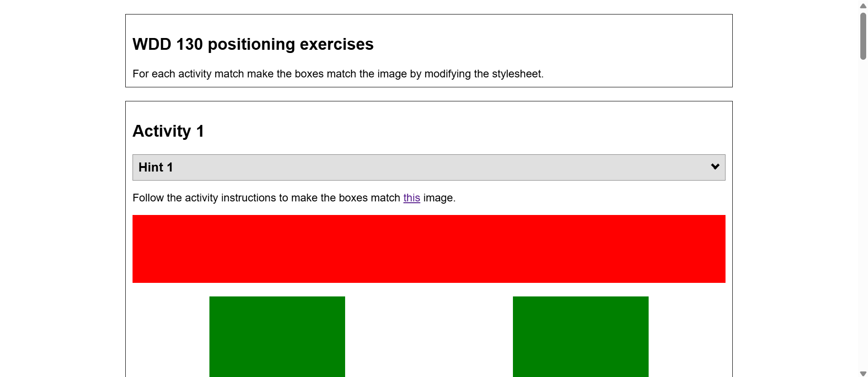
Task: Click the red box
Action: (x=428, y=249)
